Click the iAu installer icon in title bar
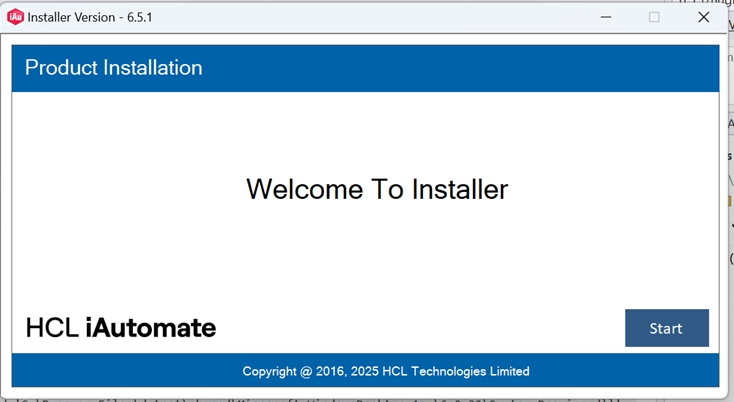 (x=15, y=17)
